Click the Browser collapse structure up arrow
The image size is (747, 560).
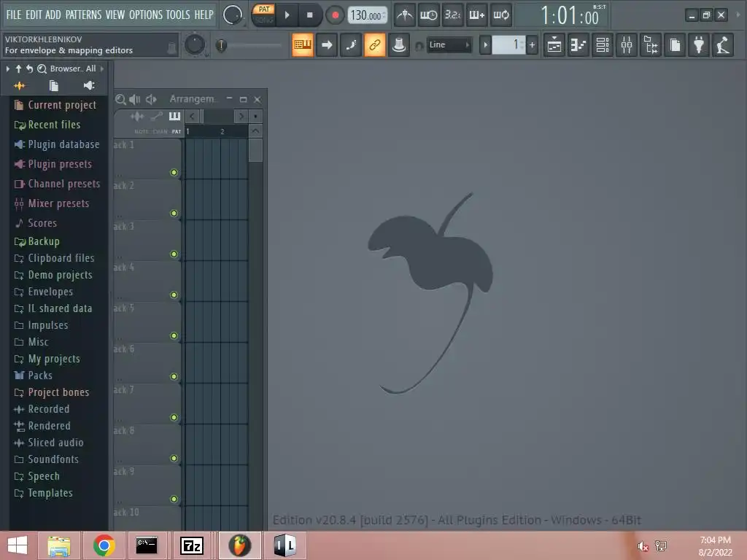point(18,69)
